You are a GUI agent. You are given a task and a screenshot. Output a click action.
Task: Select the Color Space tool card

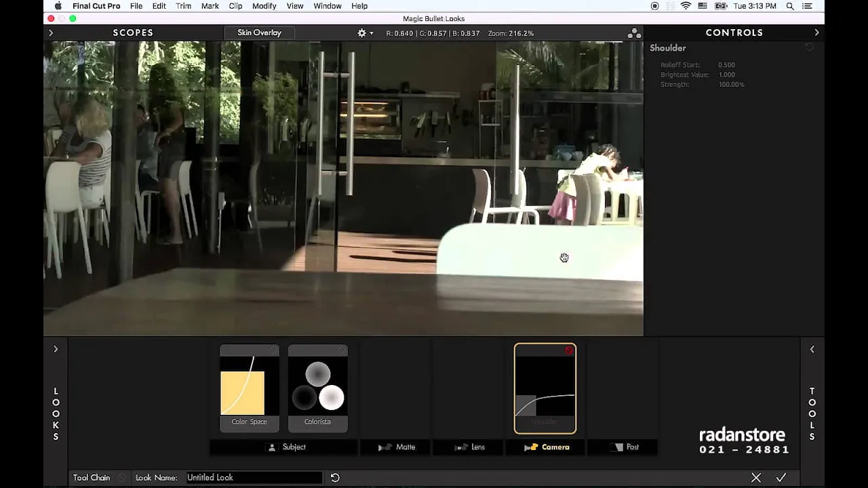[249, 388]
